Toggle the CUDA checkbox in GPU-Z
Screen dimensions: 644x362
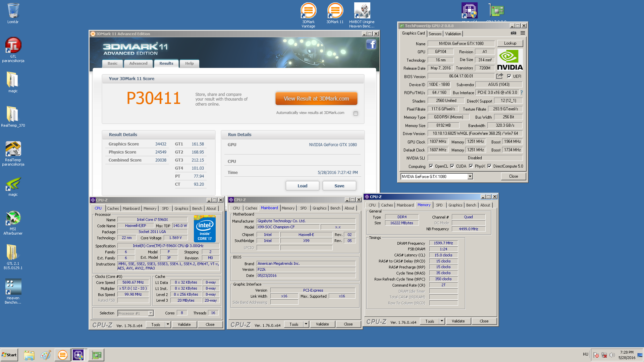[452, 166]
